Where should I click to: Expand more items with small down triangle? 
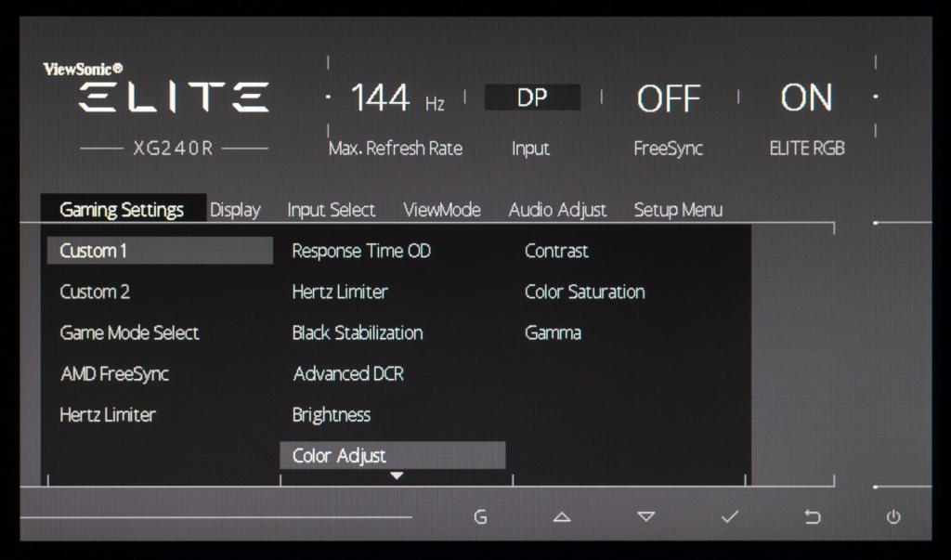coord(397,476)
